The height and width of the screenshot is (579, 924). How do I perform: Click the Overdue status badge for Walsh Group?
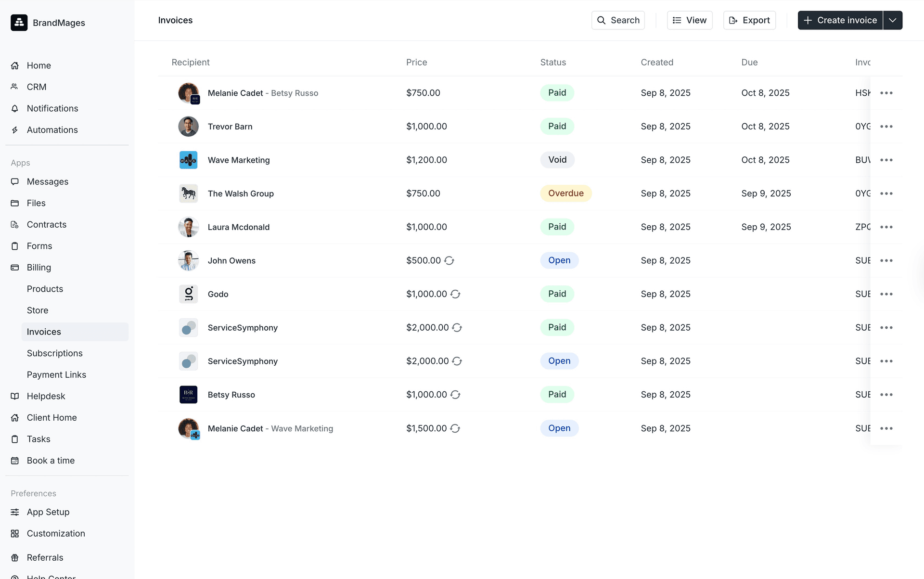tap(565, 193)
